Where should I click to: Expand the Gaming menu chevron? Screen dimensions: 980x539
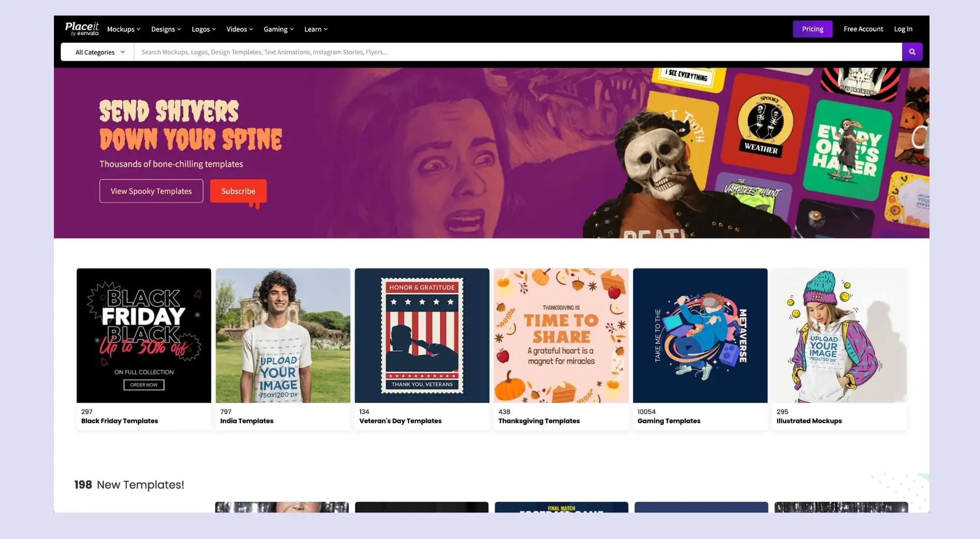tap(292, 29)
